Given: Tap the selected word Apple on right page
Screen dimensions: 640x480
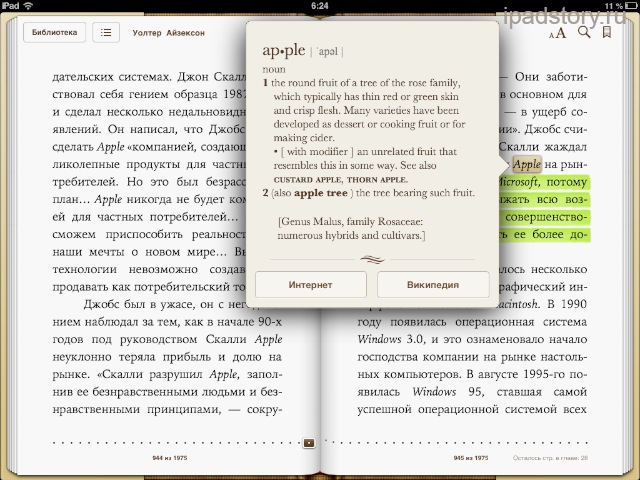Looking at the screenshot, I should point(527,164).
